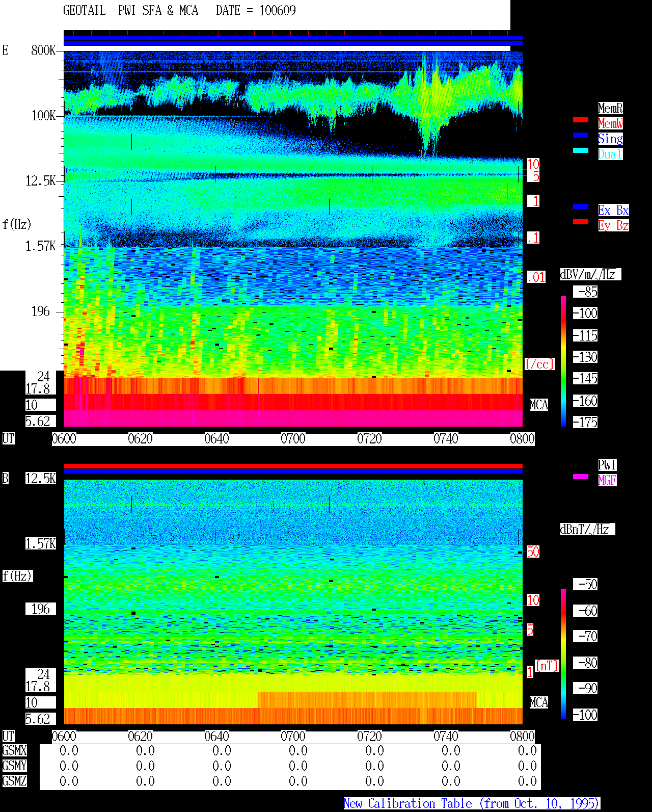This screenshot has height=812, width=652.
Task: Click the 800K frequency label on E panel
Action: coord(43,50)
